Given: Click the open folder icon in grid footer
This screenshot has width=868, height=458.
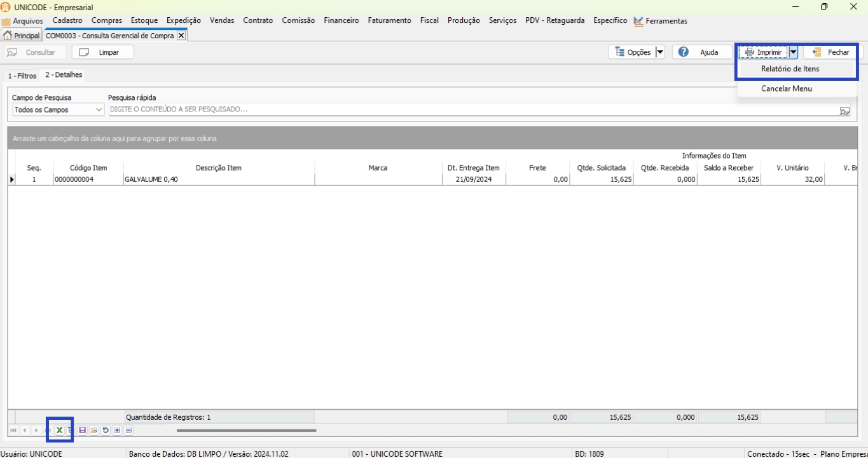Looking at the screenshot, I should pyautogui.click(x=94, y=431).
